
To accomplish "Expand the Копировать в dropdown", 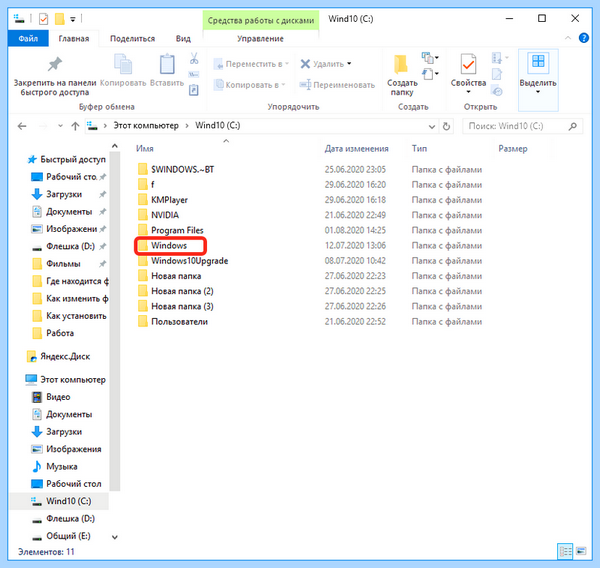I will (283, 85).
